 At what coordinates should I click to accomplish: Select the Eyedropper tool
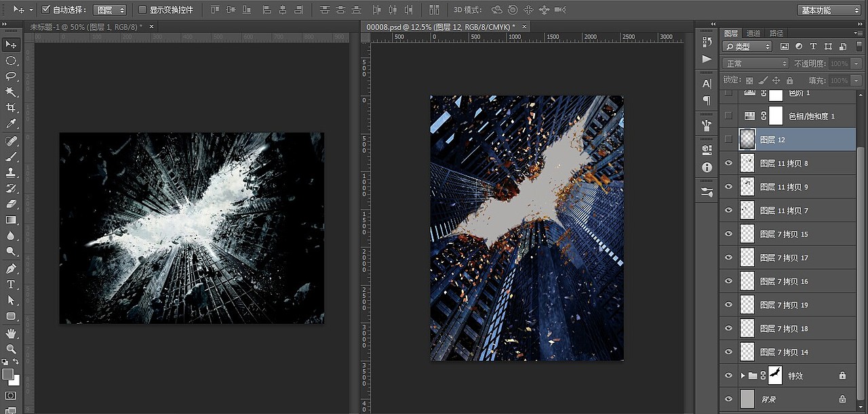point(11,123)
